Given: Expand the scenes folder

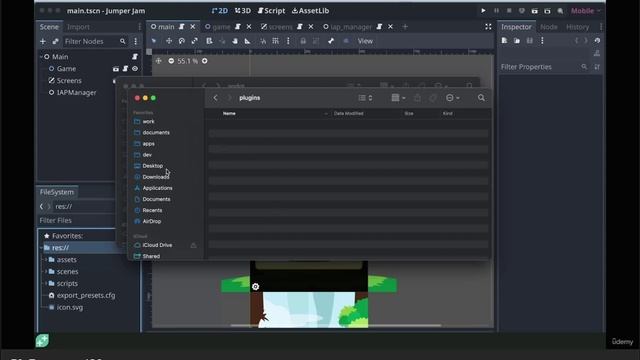Looking at the screenshot, I should [x=45, y=271].
